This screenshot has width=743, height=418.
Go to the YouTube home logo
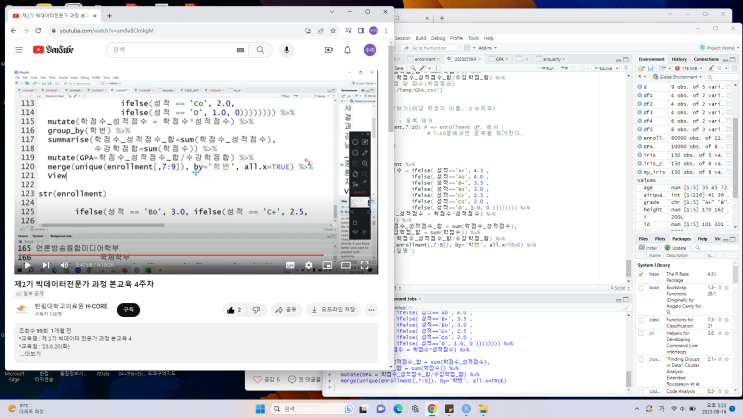pyautogui.click(x=53, y=50)
